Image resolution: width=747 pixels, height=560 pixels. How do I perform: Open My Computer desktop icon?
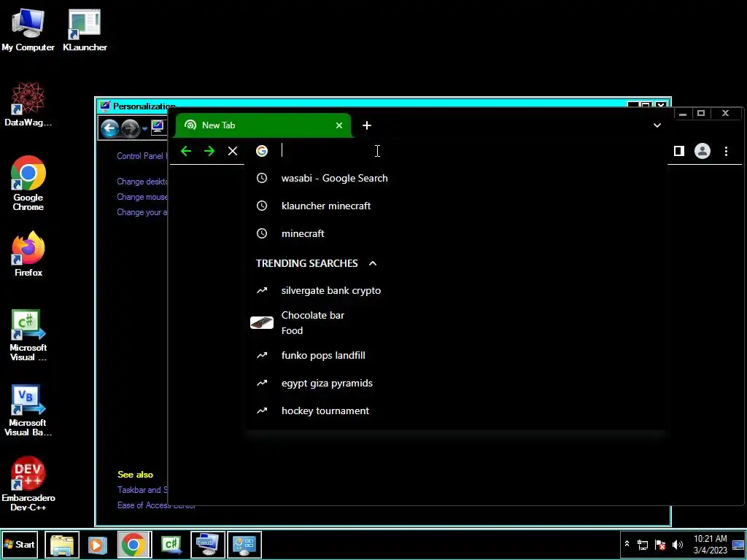[x=28, y=31]
